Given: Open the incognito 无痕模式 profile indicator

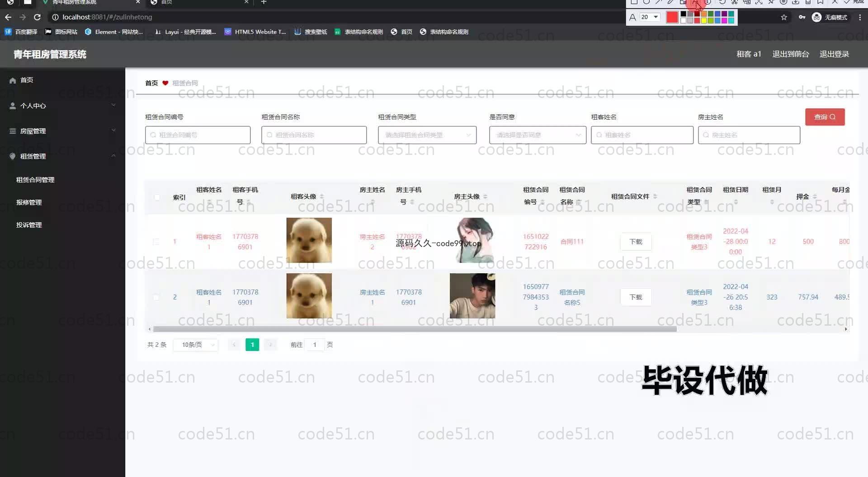Looking at the screenshot, I should pyautogui.click(x=830, y=17).
